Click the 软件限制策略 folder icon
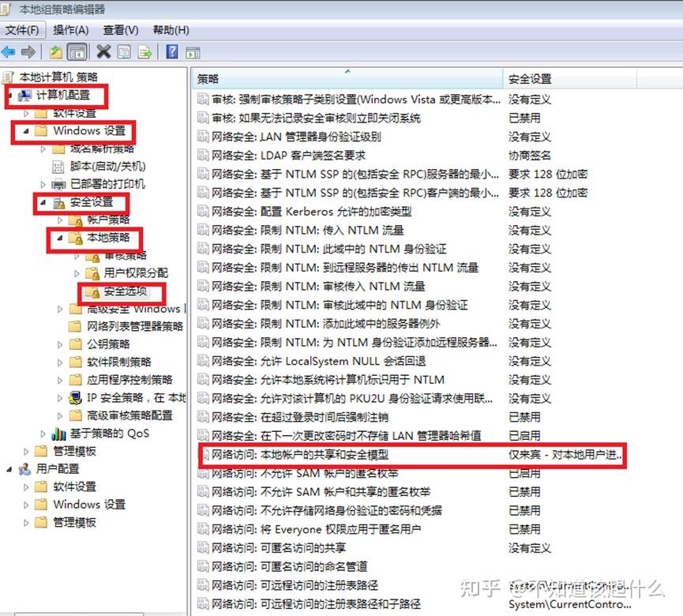The width and height of the screenshot is (683, 616). pos(75,362)
